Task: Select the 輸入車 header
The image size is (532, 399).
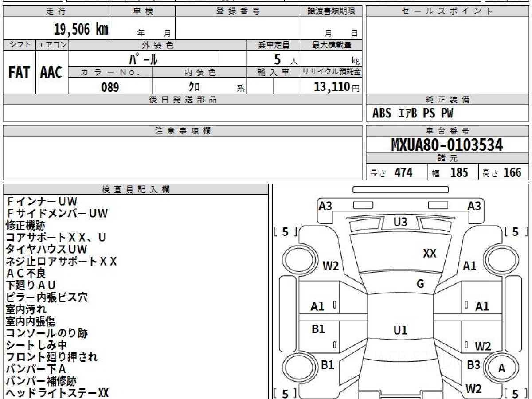Action: (274, 72)
